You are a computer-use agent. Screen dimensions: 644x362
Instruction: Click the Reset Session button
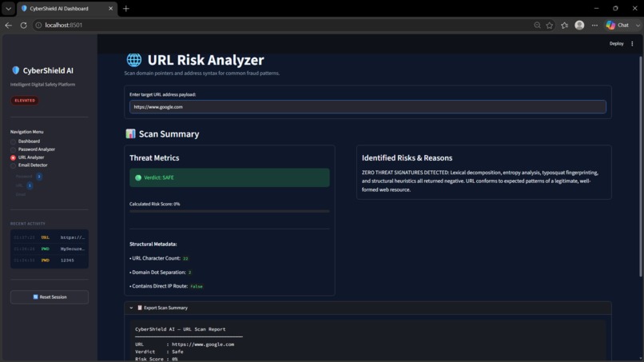click(x=50, y=297)
